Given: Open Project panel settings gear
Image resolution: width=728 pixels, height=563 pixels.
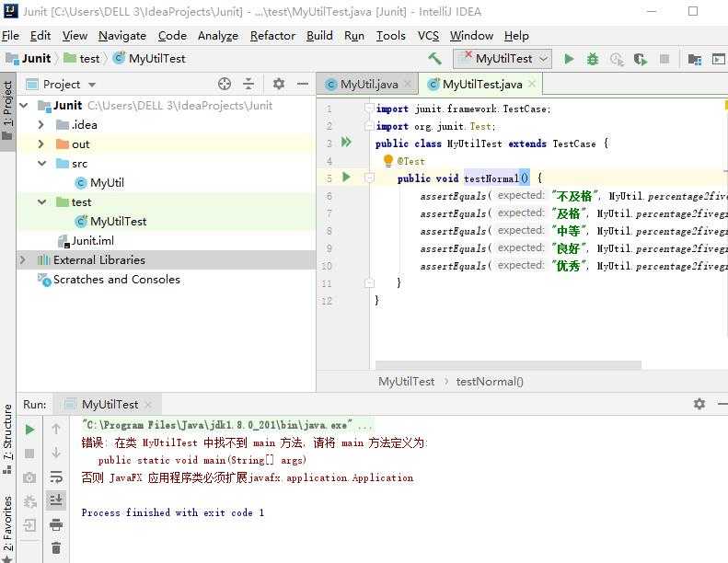Looking at the screenshot, I should pos(278,84).
